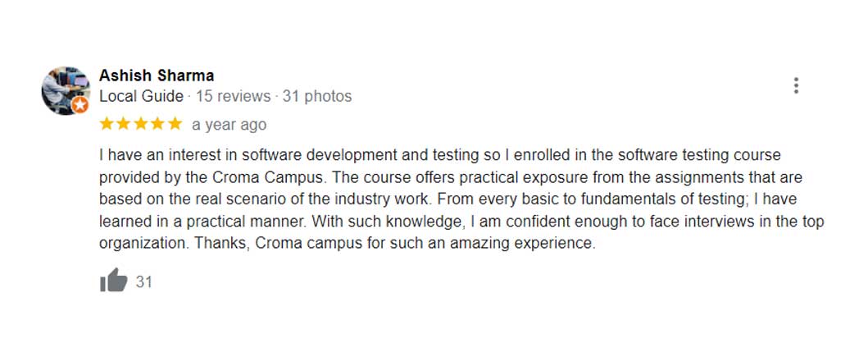This screenshot has height=348, width=868.
Task: Click the fourth yellow rating star
Action: click(157, 125)
